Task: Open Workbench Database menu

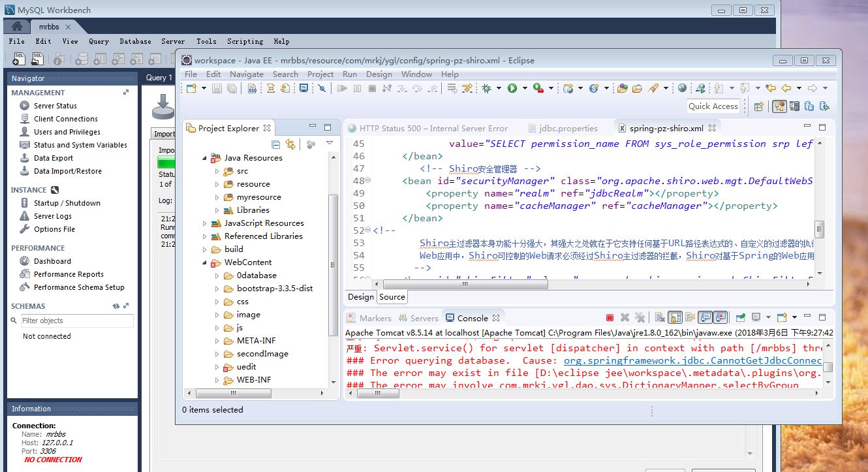Action: pyautogui.click(x=135, y=41)
